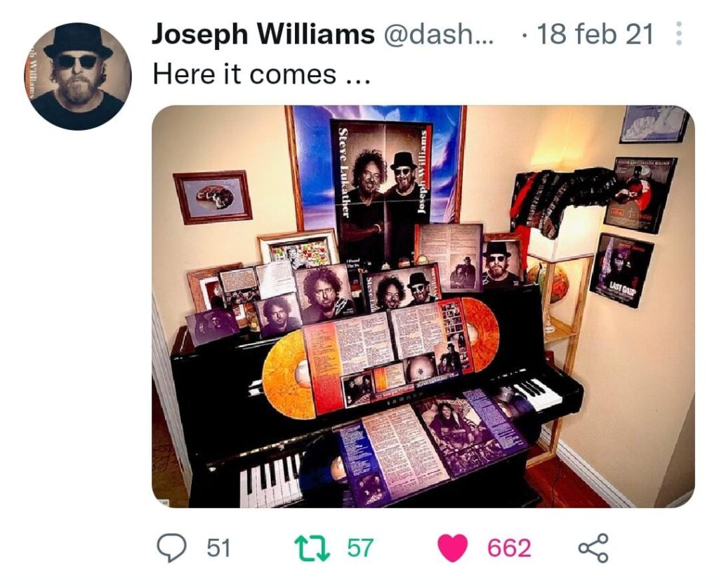Viewport: 719px width, 588px height.
Task: Click the right orange vinyl record in photo
Action: (479, 334)
